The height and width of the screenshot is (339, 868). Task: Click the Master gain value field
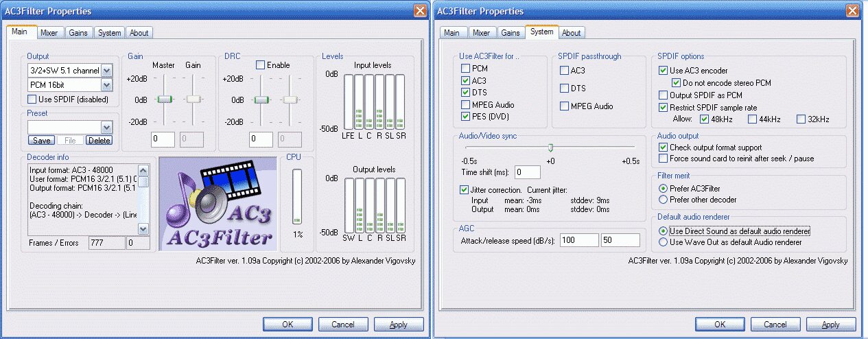(x=163, y=139)
